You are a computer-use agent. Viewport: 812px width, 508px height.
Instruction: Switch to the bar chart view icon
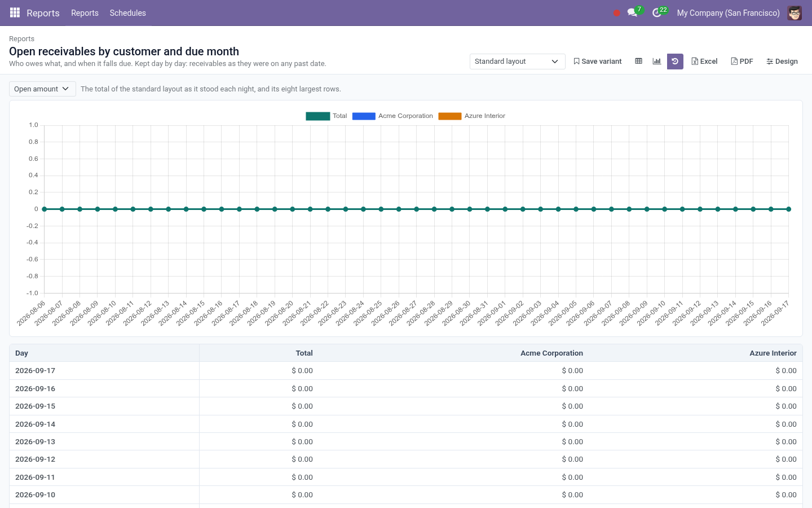[x=656, y=61]
